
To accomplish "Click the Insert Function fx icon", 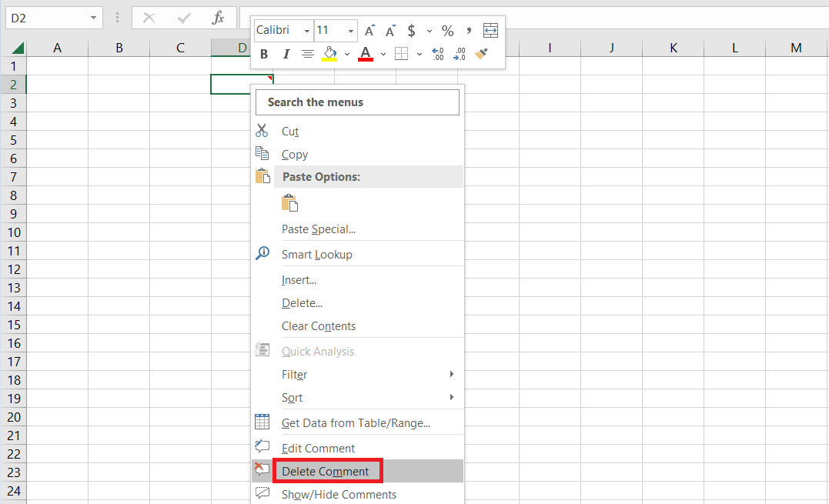I will pyautogui.click(x=219, y=18).
